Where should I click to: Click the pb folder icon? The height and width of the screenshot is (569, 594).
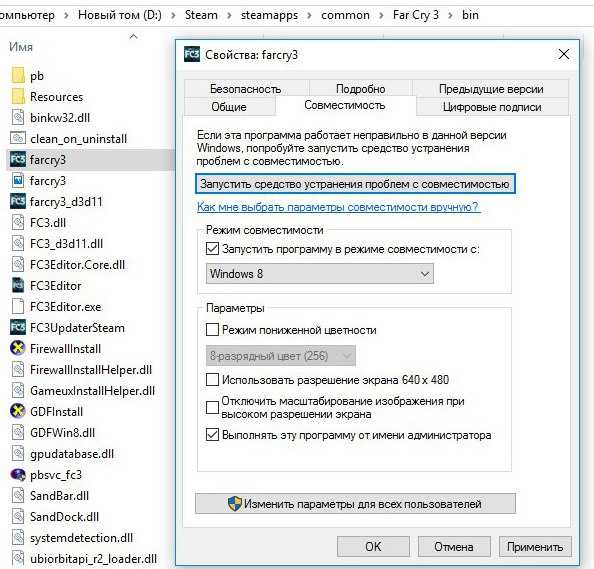click(18, 75)
